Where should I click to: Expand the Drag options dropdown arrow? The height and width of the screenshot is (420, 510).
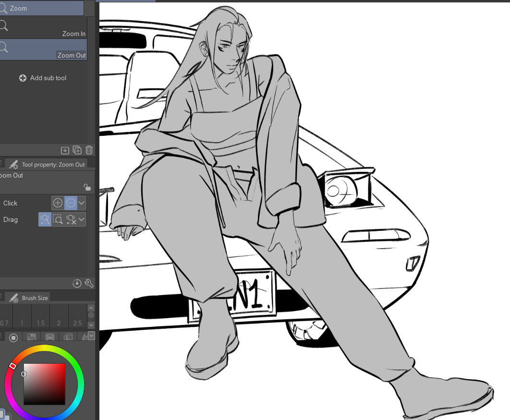point(82,219)
